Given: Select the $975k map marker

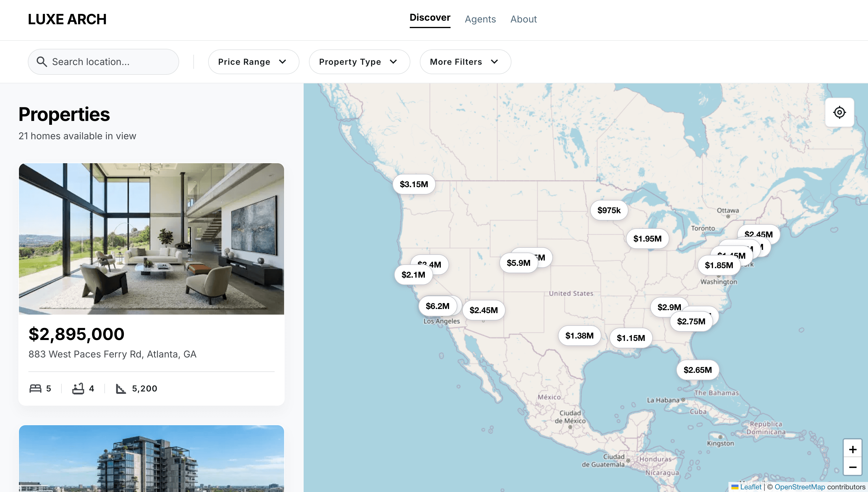Looking at the screenshot, I should point(609,210).
